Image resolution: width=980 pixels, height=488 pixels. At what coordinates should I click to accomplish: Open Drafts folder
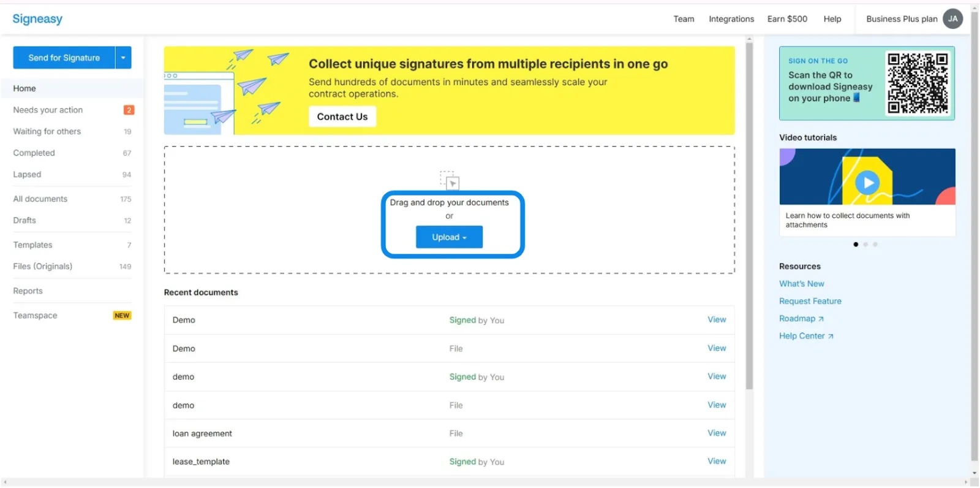(x=24, y=221)
